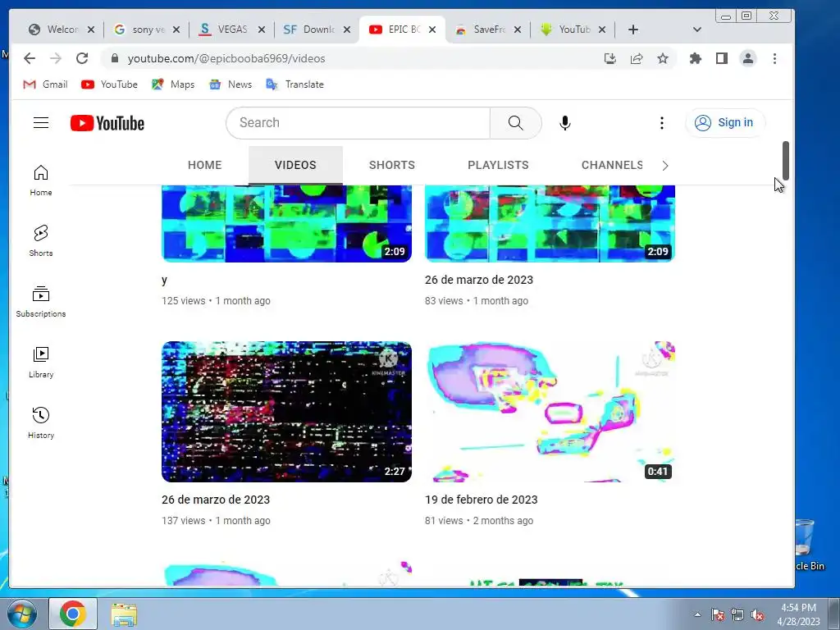Share this page icon in address bar
This screenshot has height=630, width=840.
tap(637, 58)
